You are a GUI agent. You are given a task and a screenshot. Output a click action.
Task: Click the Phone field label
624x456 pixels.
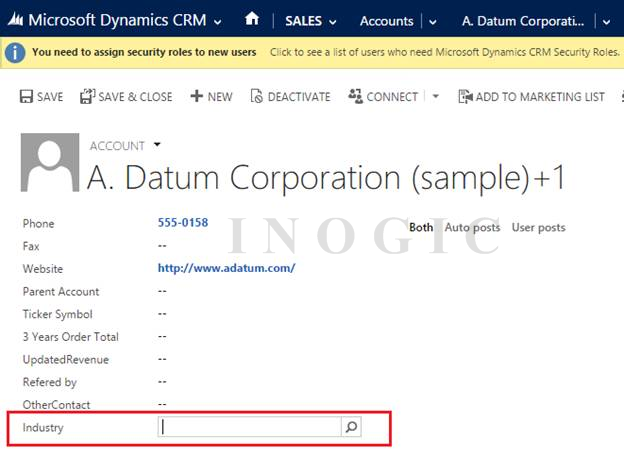pyautogui.click(x=38, y=223)
